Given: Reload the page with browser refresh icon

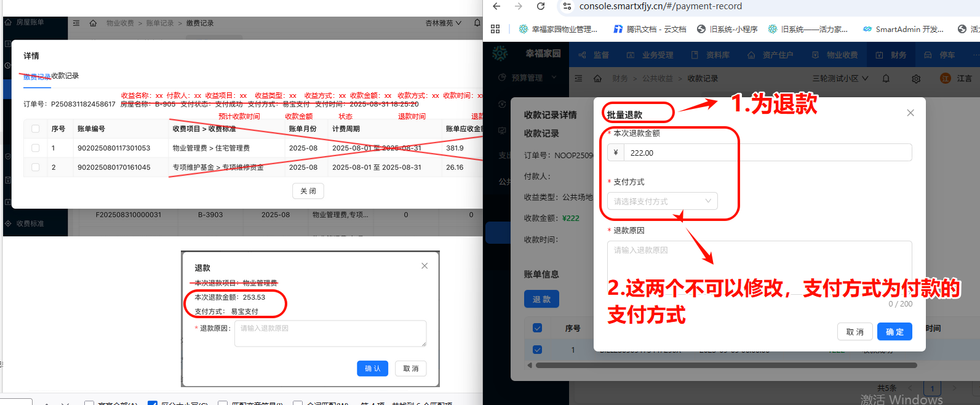Looking at the screenshot, I should pos(541,6).
